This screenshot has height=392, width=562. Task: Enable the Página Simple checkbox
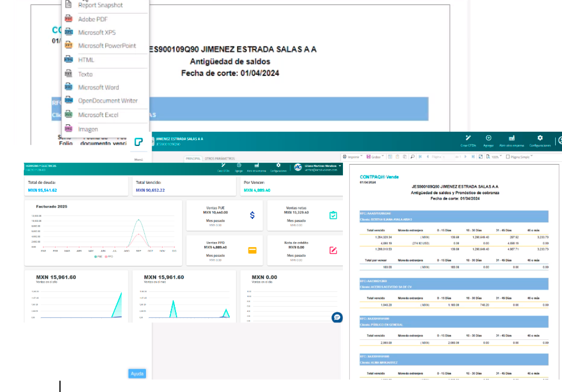pos(508,157)
